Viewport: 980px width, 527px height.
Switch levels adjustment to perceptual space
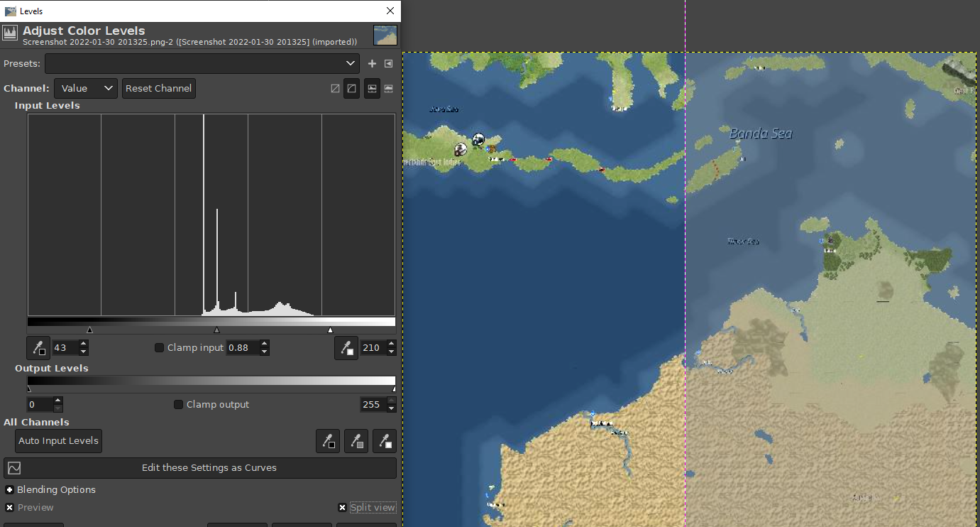point(351,89)
